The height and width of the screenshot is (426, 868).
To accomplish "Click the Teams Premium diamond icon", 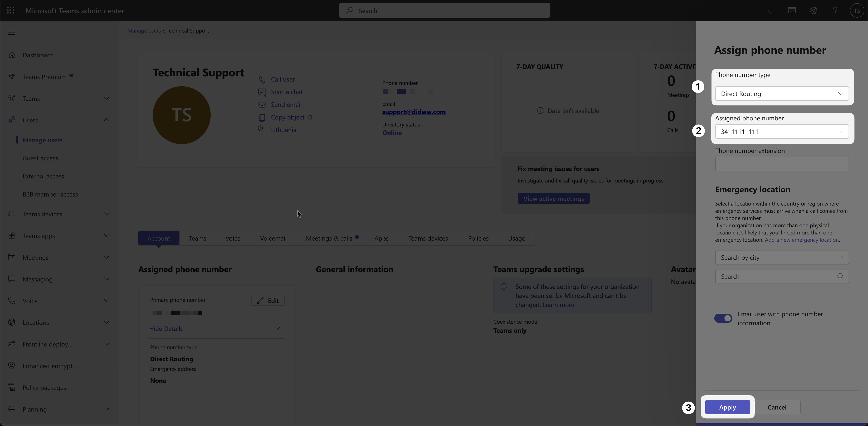I will [x=12, y=76].
